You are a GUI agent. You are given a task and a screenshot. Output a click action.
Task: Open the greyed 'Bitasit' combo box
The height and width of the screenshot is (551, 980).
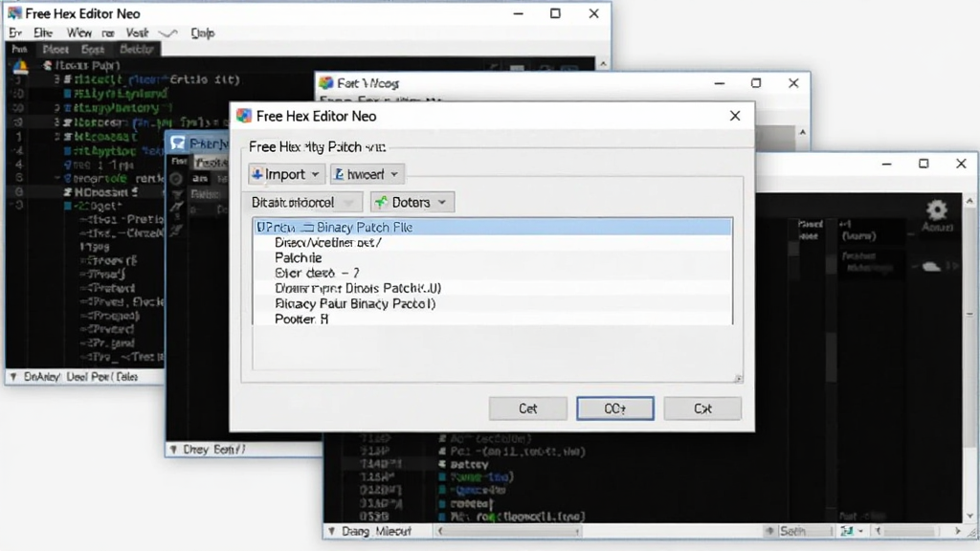pos(304,203)
